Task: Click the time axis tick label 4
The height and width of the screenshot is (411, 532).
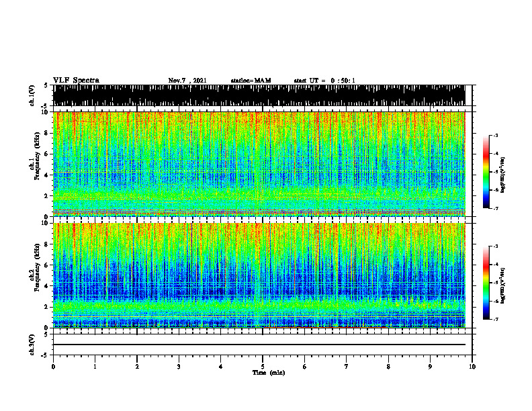Action: [x=221, y=367]
